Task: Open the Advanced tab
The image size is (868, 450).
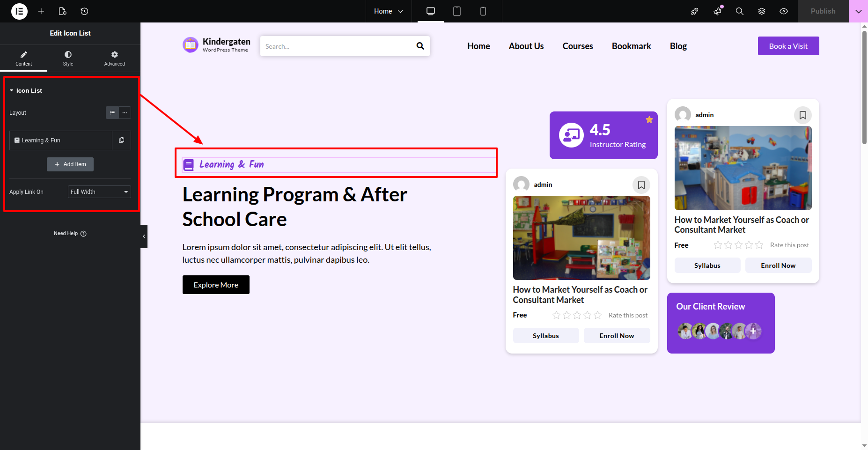Action: point(114,58)
